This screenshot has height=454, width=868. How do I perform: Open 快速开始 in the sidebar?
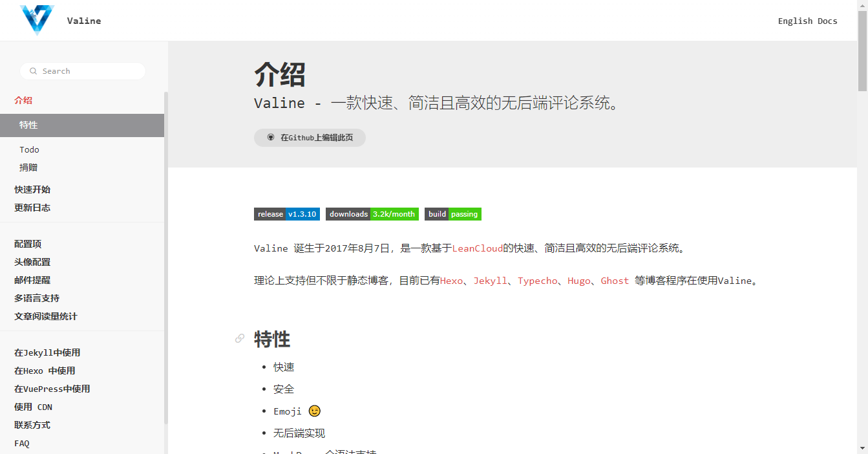32,189
